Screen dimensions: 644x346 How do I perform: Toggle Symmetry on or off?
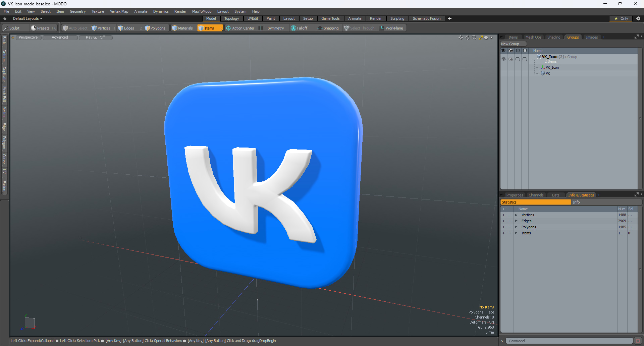click(272, 28)
